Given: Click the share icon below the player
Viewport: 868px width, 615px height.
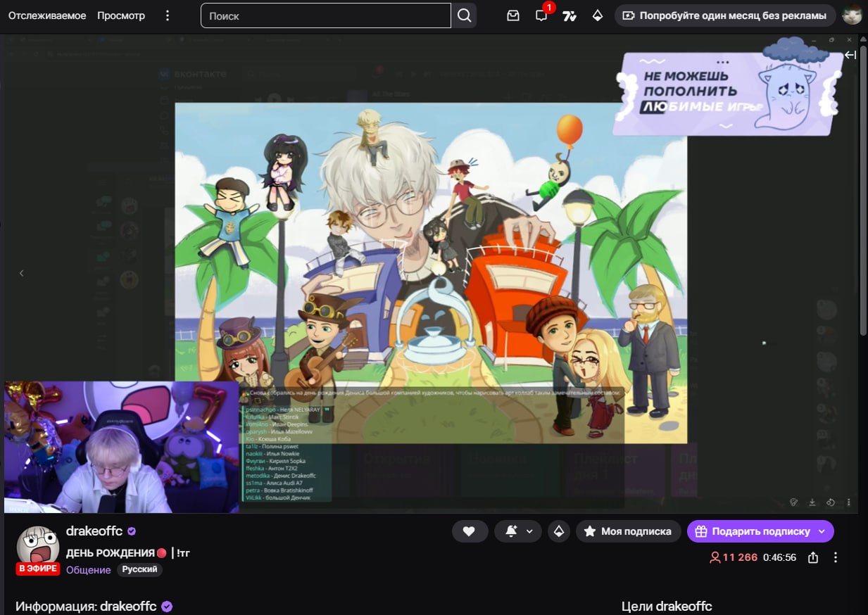Looking at the screenshot, I should 813,557.
